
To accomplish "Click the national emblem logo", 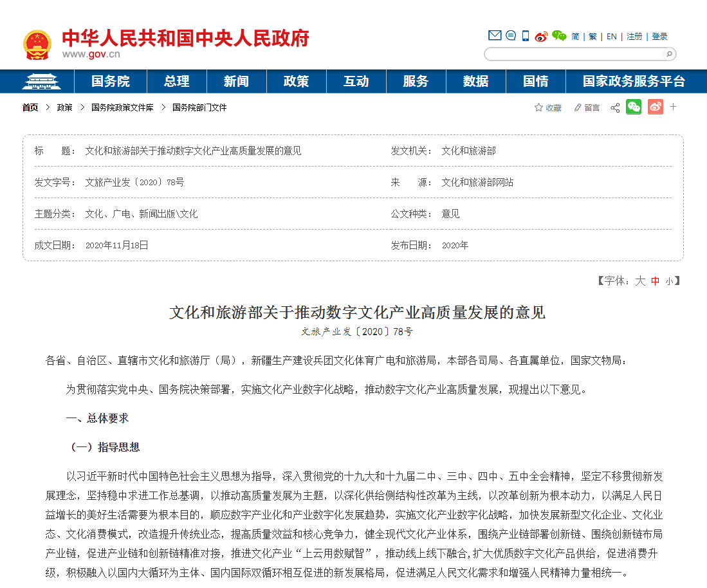I will point(37,44).
